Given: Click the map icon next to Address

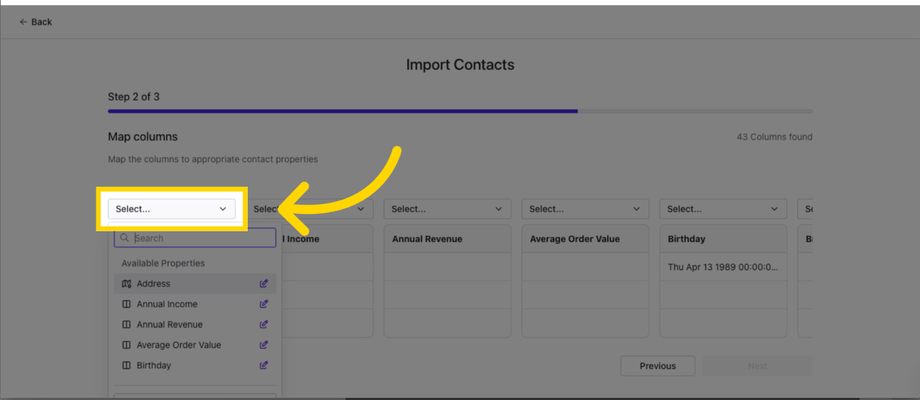Looking at the screenshot, I should click(x=126, y=284).
